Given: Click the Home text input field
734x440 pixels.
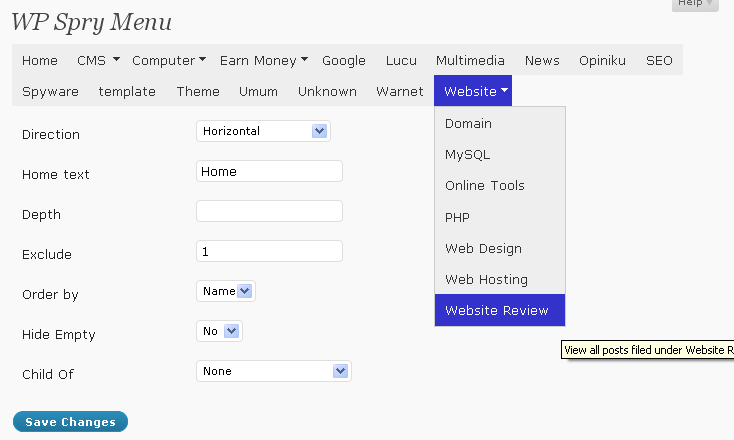Looking at the screenshot, I should tap(269, 171).
